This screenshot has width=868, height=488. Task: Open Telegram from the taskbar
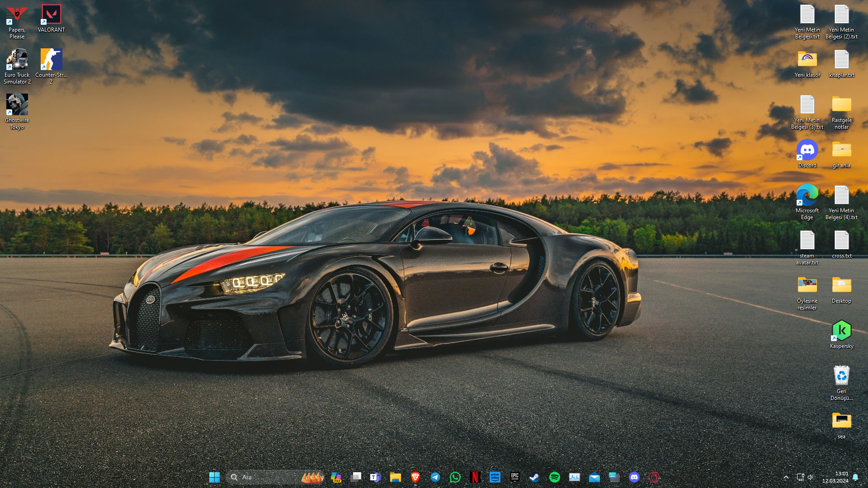(x=435, y=477)
